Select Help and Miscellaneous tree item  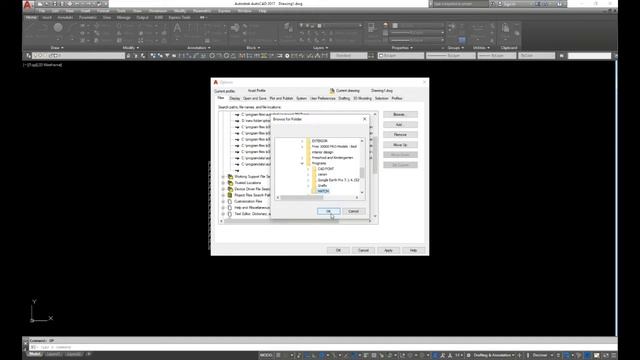tap(252, 208)
